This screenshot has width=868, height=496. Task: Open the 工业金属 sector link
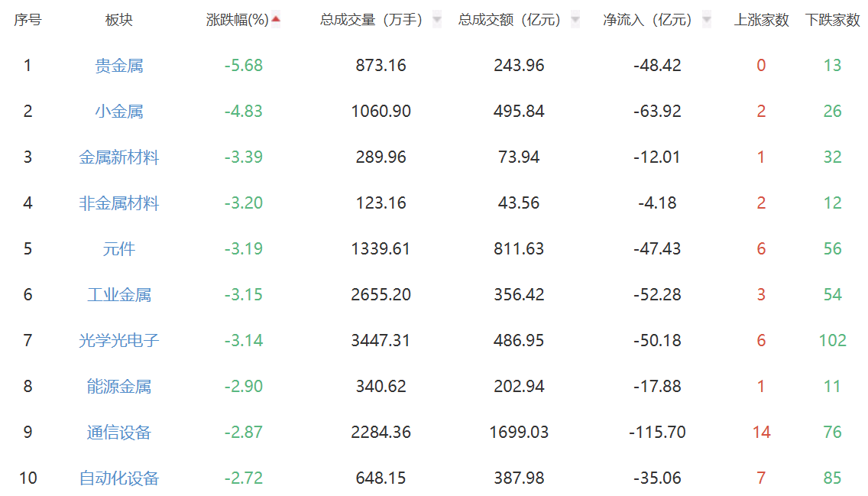(119, 295)
